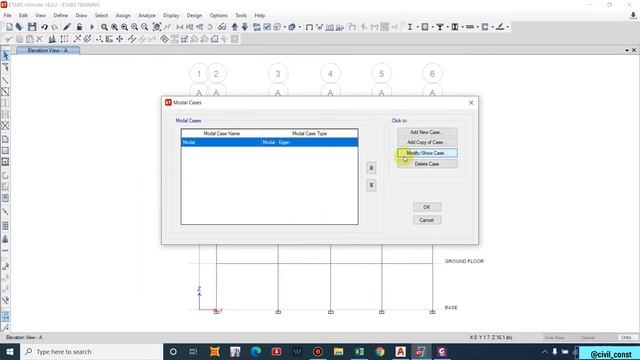Click the glasses perspective toggle icon
Image resolution: width=640 pixels, height=360 pixels.
(222, 27)
